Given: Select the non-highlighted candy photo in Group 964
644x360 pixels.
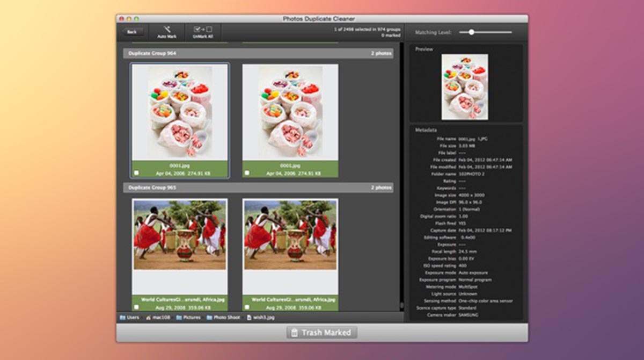Looking at the screenshot, I should coord(290,112).
